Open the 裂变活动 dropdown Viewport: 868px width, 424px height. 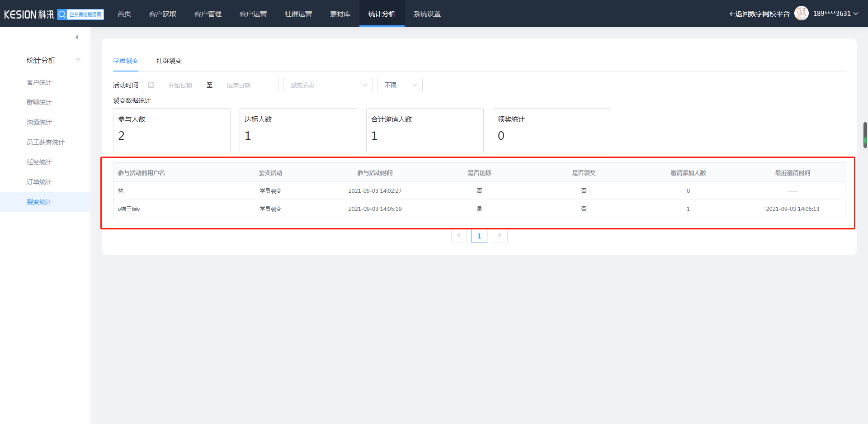pyautogui.click(x=328, y=85)
